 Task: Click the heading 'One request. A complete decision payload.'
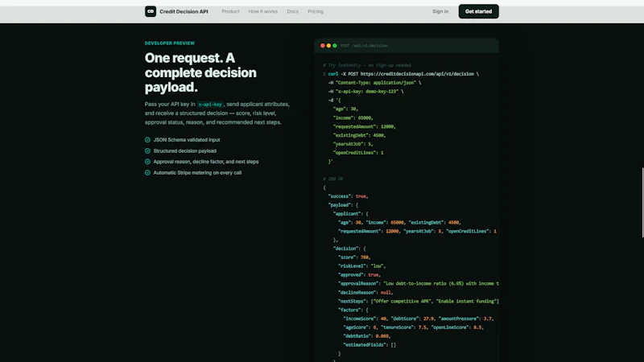[x=200, y=72]
